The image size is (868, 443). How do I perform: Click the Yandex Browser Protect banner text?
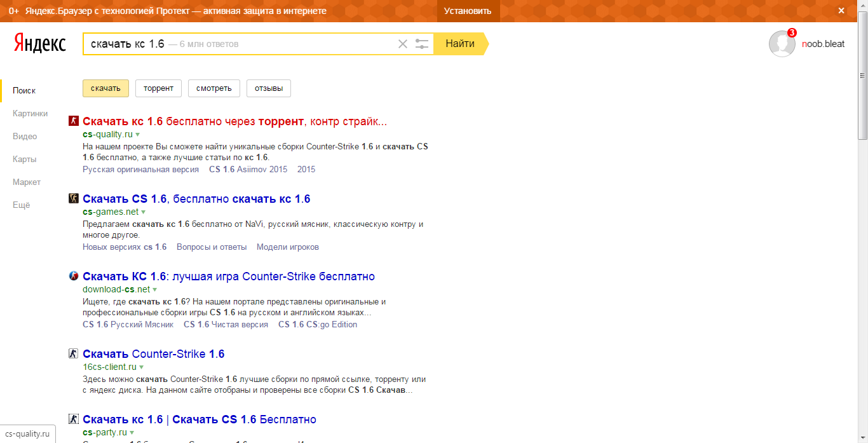(x=176, y=11)
